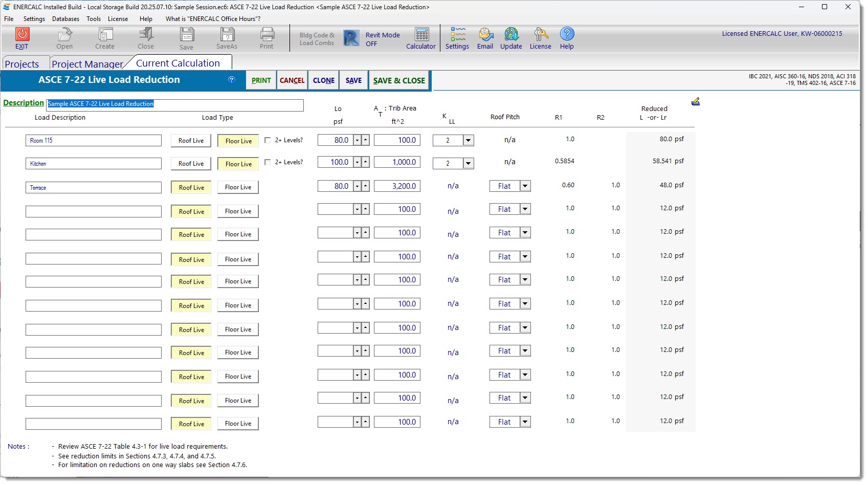Image resolution: width=868 pixels, height=485 pixels.
Task: Switch to the Projects tab
Action: pos(22,64)
